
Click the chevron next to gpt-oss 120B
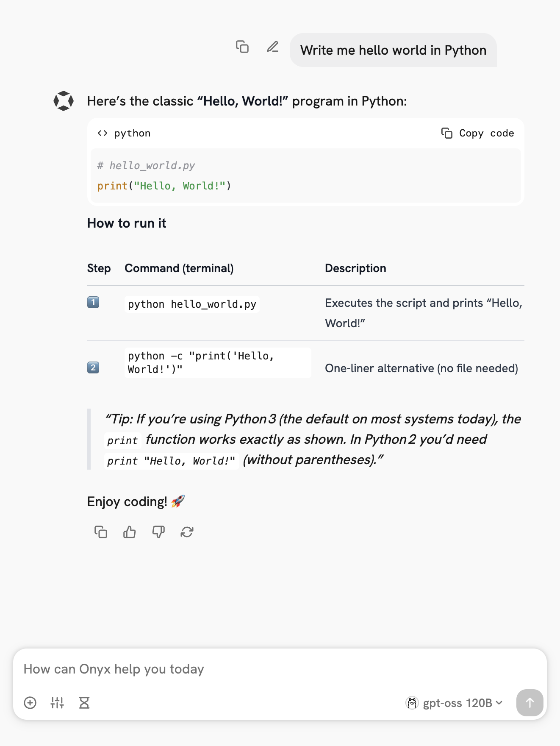tap(499, 703)
